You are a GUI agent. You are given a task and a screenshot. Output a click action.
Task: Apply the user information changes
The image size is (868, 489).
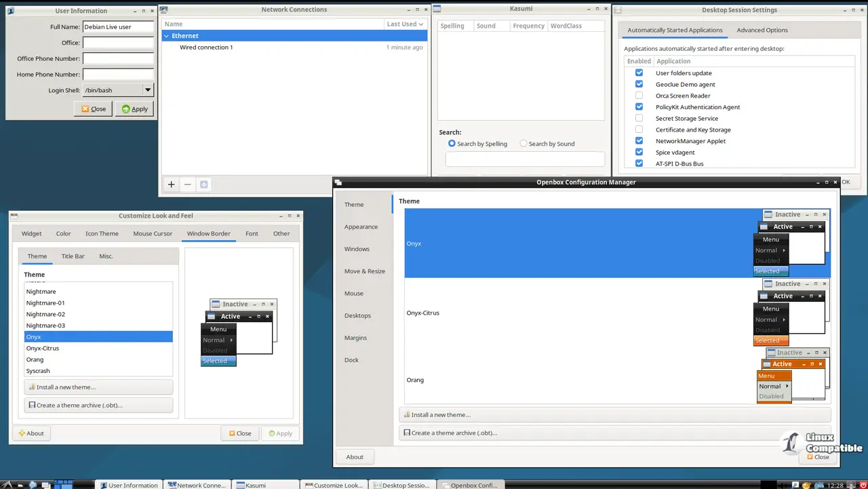coord(134,109)
